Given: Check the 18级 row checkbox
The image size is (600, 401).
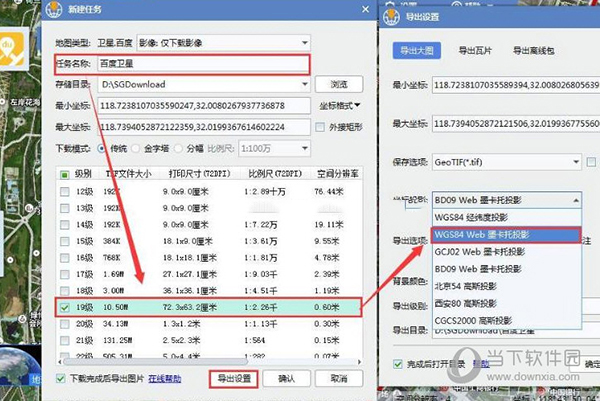Looking at the screenshot, I should coord(65,291).
